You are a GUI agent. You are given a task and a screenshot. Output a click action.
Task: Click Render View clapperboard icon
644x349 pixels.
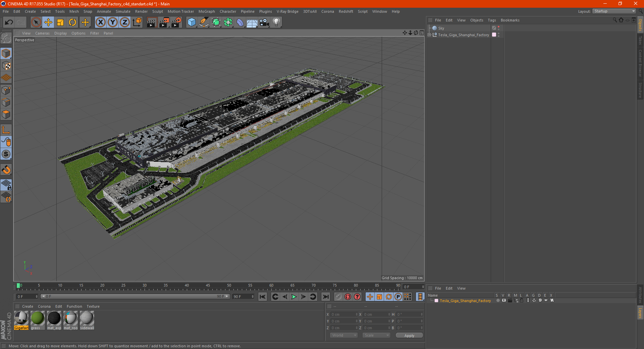(152, 22)
